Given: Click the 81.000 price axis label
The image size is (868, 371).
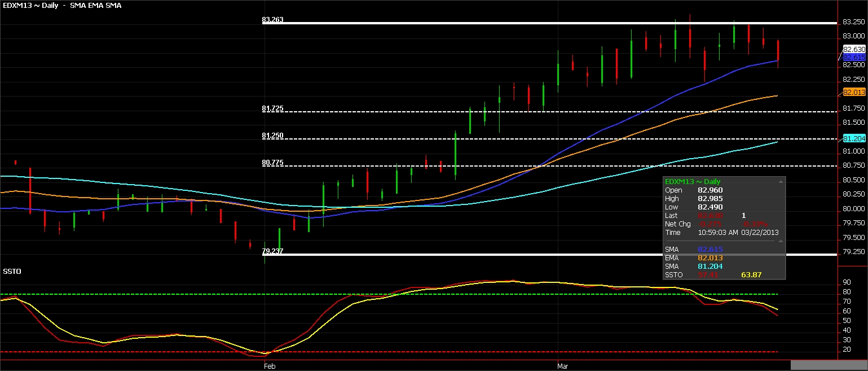Looking at the screenshot, I should 854,151.
